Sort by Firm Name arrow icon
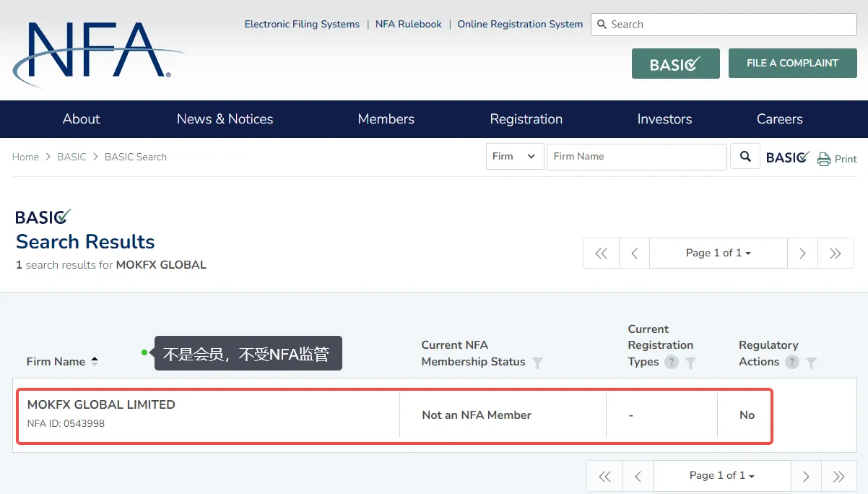The width and height of the screenshot is (868, 494). (x=95, y=361)
